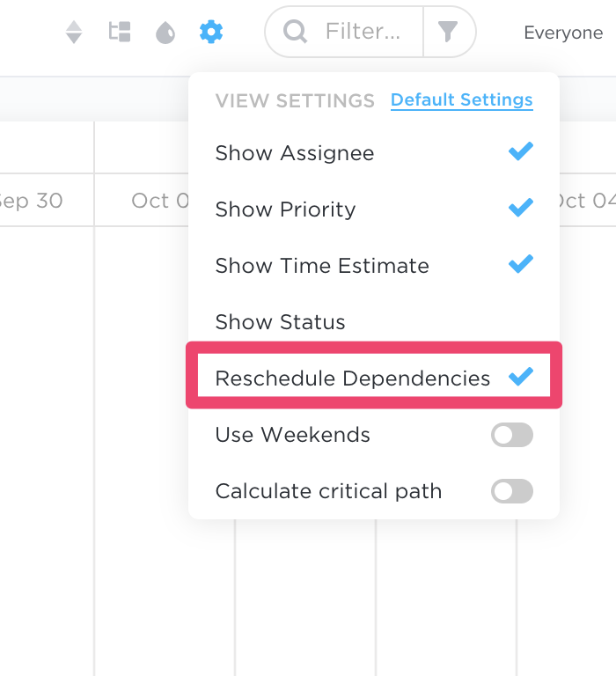
Task: Close view settings via gear icon
Action: click(x=211, y=32)
